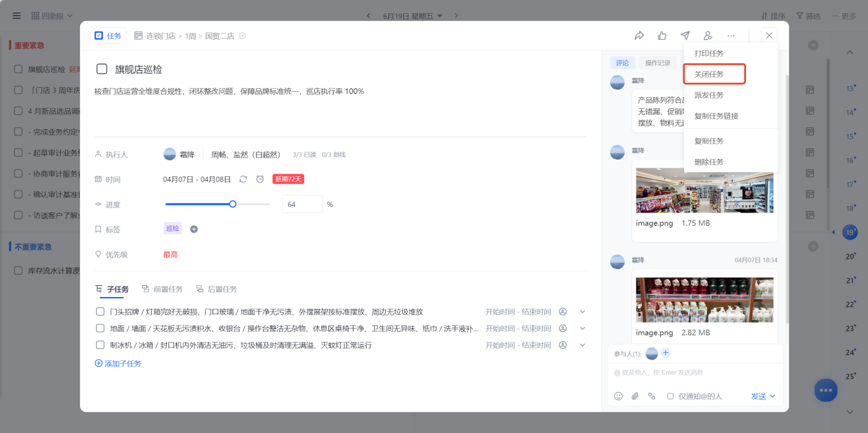Check the 地面 / 墙面 subtask checkbox
This screenshot has width=868, height=433.
[100, 328]
